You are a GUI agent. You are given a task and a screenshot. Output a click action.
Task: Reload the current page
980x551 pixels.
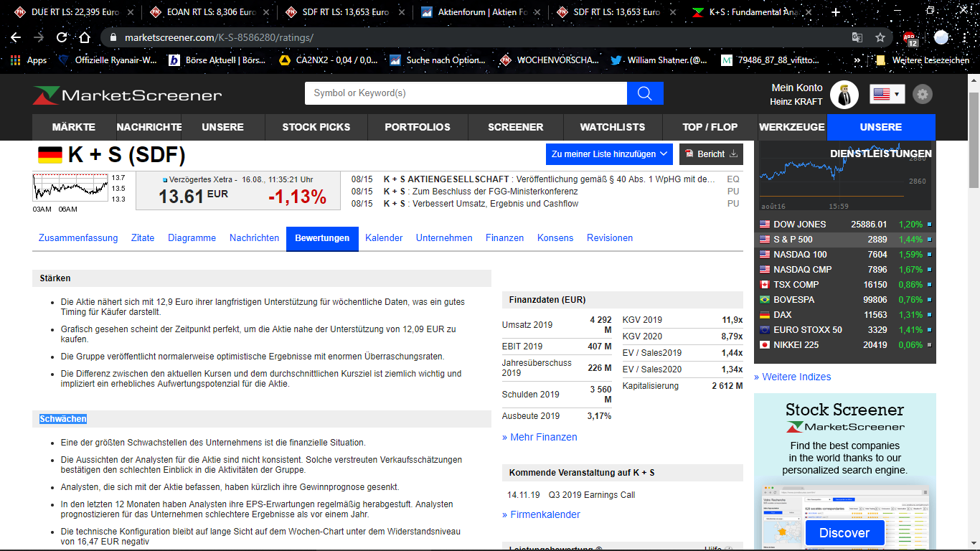62,37
